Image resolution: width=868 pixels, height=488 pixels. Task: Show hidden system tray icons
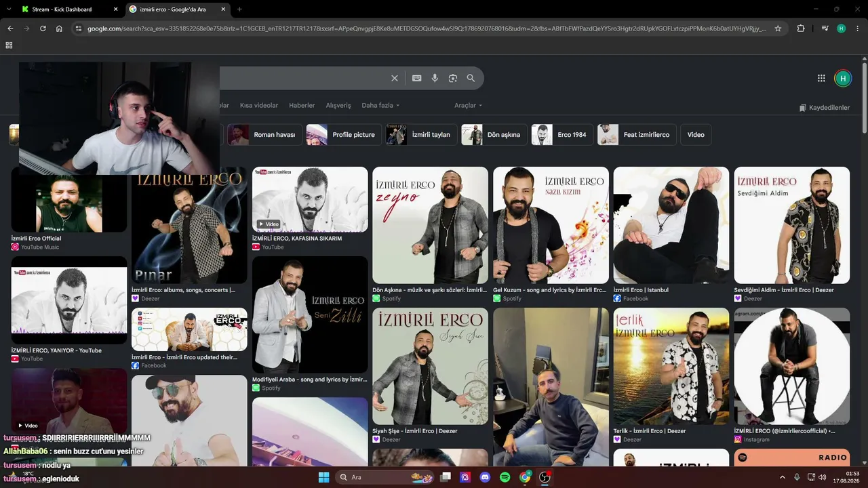[x=782, y=477]
